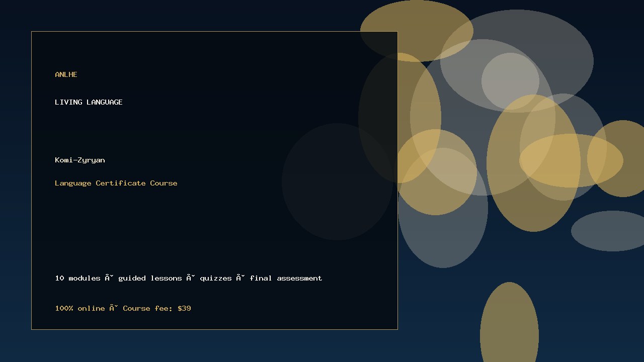
Task: Select the gray oval at lower right
Action: click(608, 231)
